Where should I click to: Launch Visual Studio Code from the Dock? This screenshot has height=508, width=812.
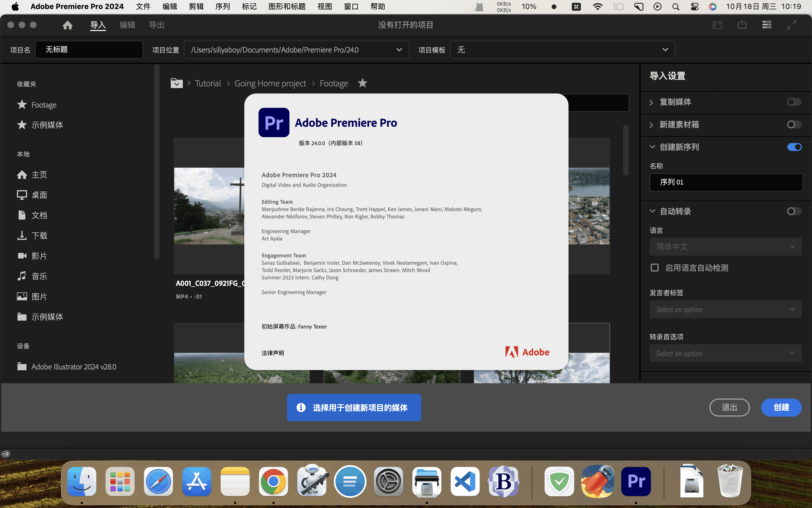tap(465, 481)
